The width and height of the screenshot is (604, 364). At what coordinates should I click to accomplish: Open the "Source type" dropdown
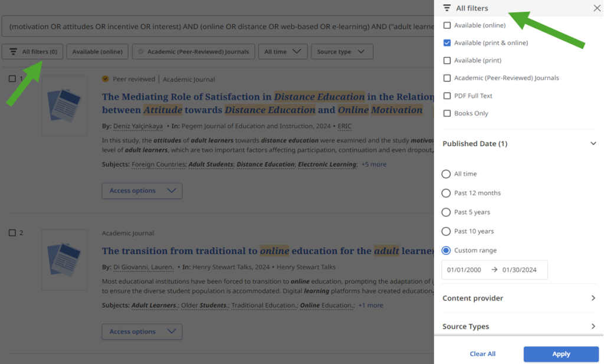pos(342,51)
